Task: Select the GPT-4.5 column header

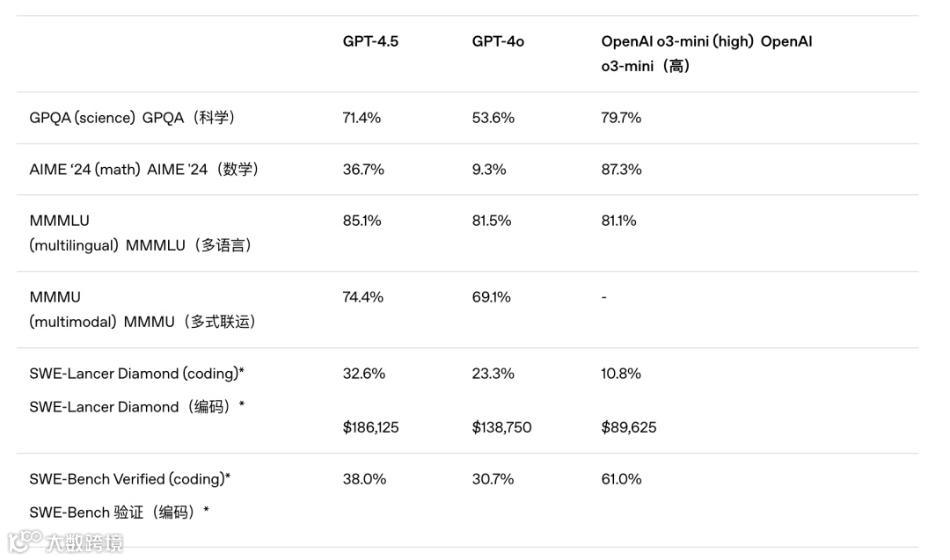Action: 370,41
